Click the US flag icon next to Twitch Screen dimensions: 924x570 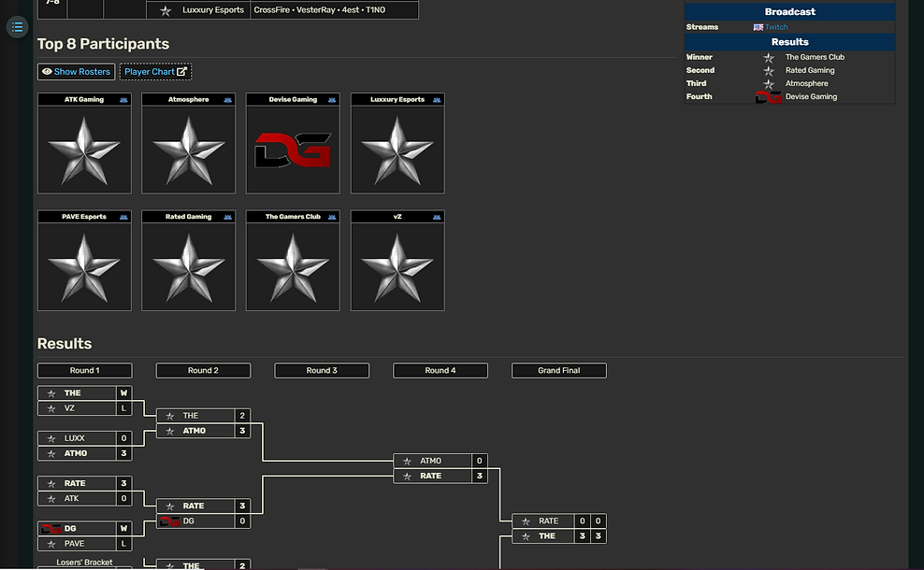[x=758, y=27]
